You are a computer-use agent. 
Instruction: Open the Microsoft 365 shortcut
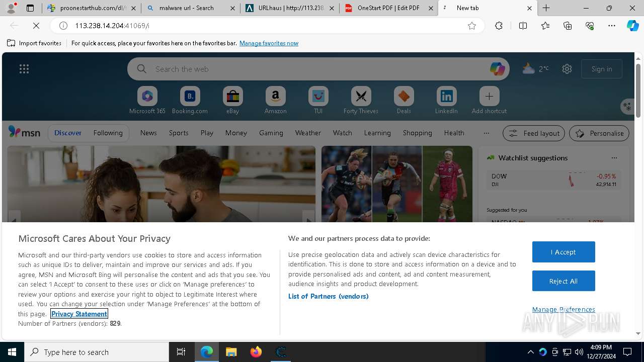147,100
